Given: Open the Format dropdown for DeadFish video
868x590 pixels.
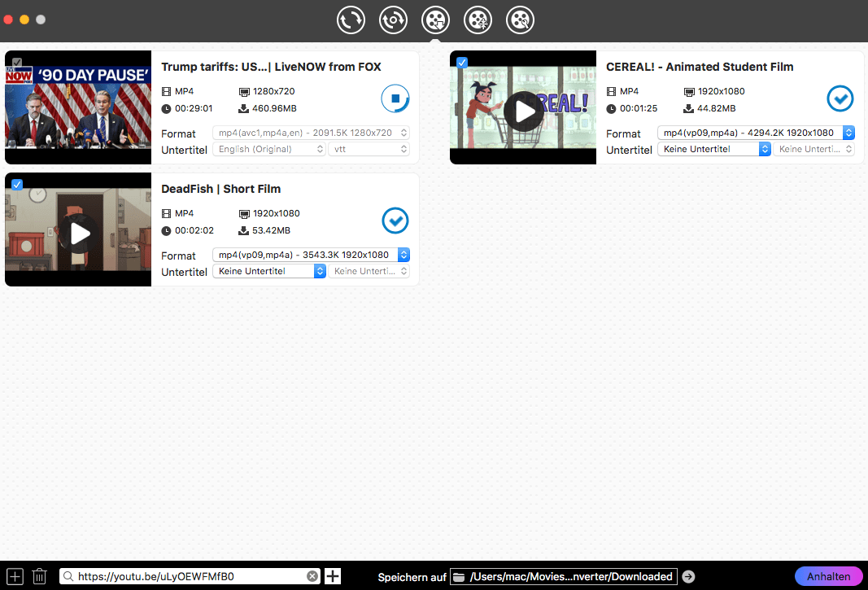Looking at the screenshot, I should 311,254.
